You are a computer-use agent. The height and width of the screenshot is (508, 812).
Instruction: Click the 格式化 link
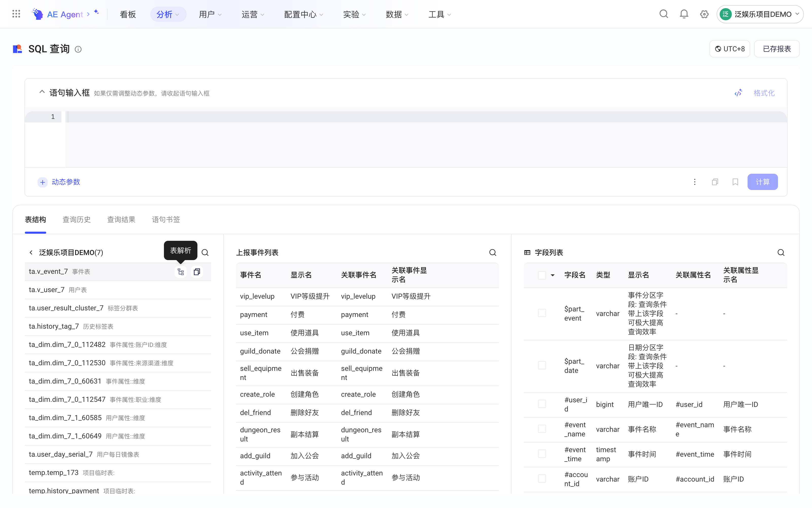tap(764, 93)
